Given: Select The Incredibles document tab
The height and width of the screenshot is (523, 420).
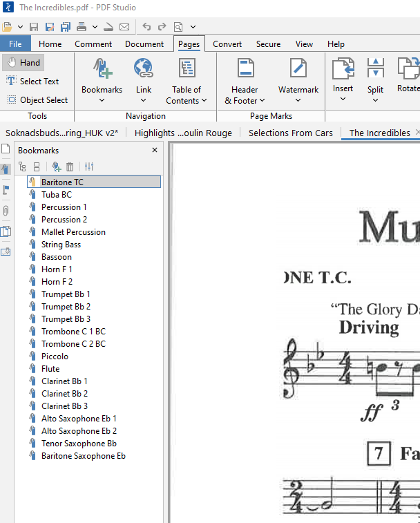Looking at the screenshot, I should coord(380,133).
